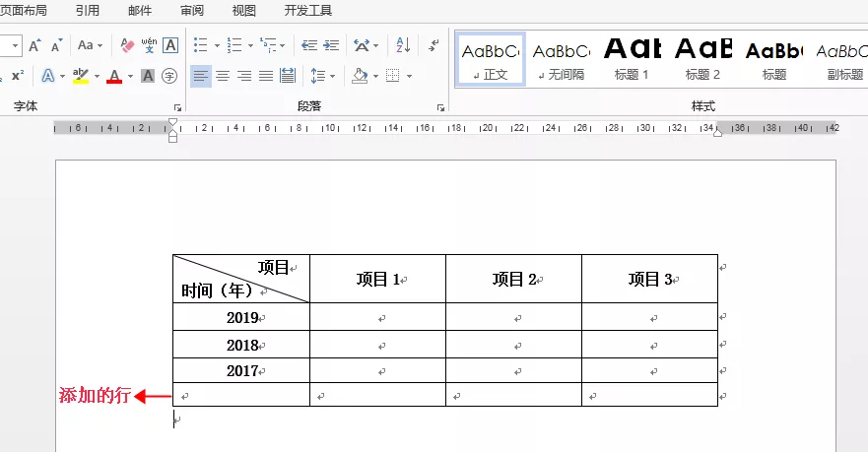Click the 时间（年） diagonal header cell
This screenshot has height=452, width=868.
[x=241, y=279]
